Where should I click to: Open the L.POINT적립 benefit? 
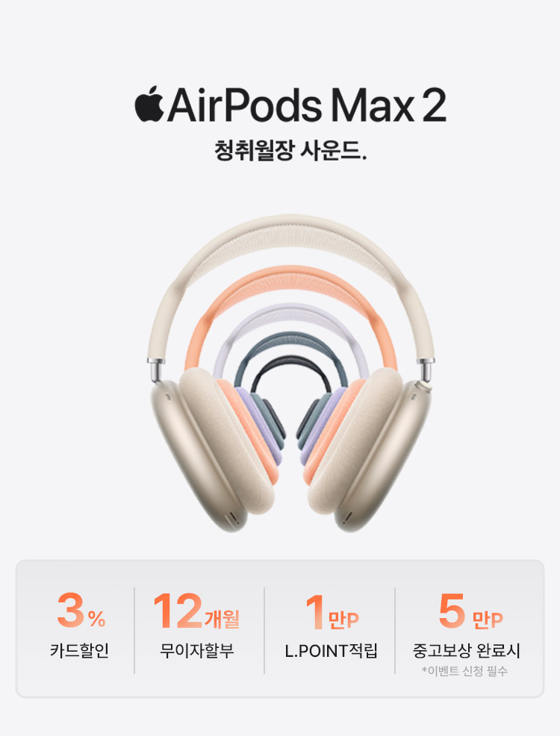click(331, 651)
